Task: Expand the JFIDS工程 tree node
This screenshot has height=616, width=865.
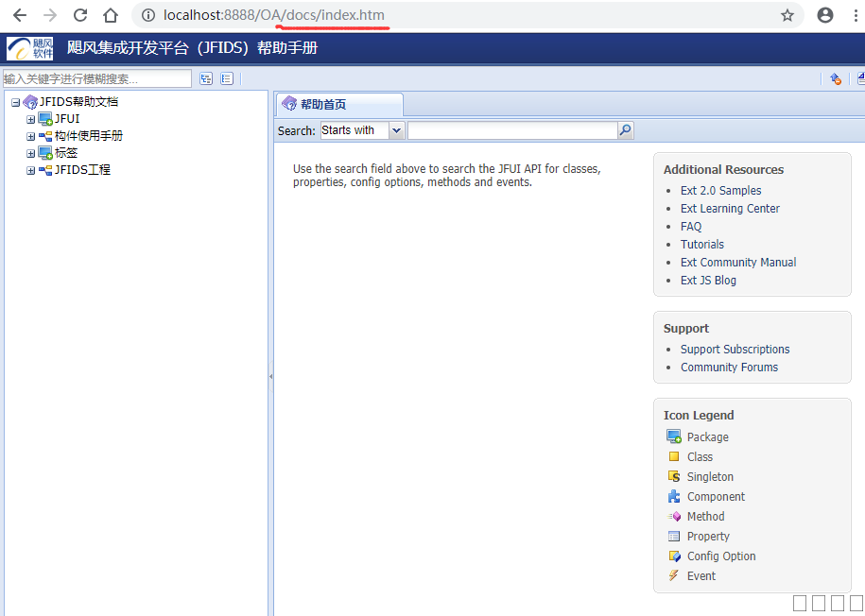Action: [31, 170]
